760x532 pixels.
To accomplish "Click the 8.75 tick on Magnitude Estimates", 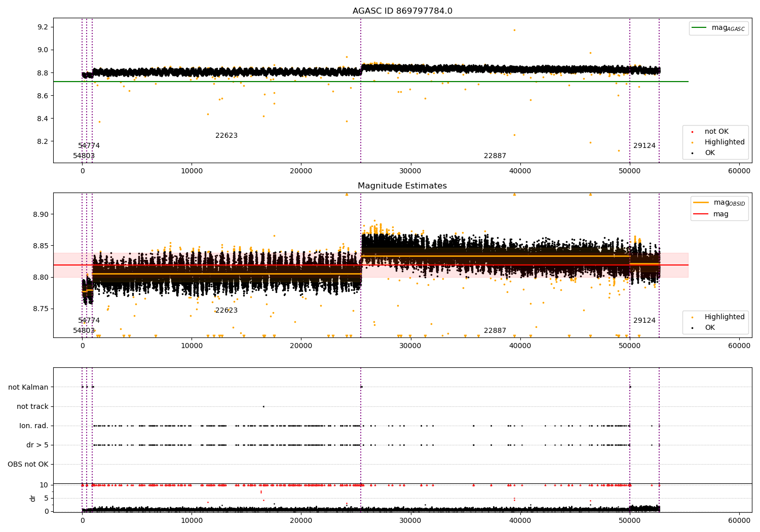I will click(41, 309).
